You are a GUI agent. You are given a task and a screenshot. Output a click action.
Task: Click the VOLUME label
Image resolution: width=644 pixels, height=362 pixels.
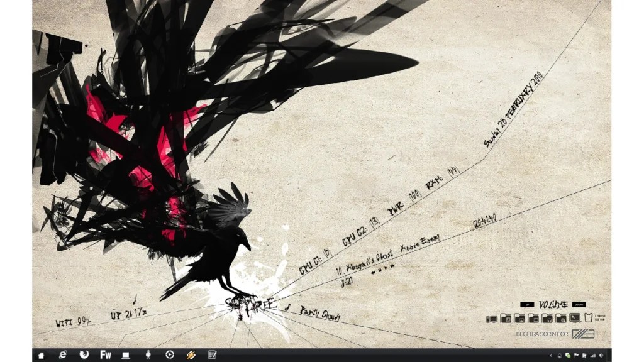click(x=553, y=305)
